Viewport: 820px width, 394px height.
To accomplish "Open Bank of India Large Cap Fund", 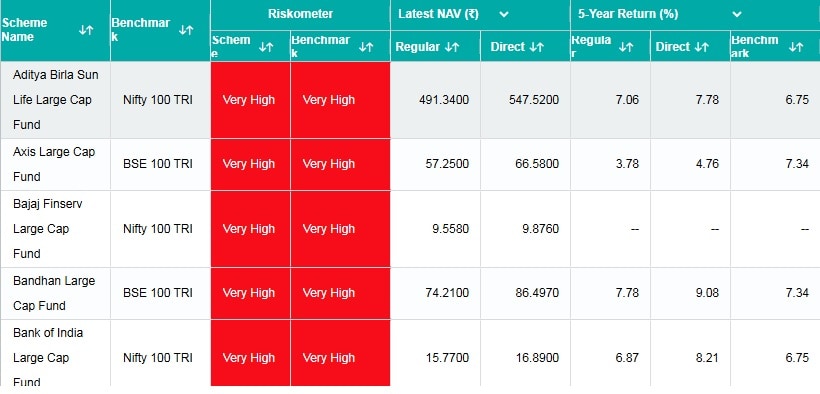I will click(x=48, y=357).
